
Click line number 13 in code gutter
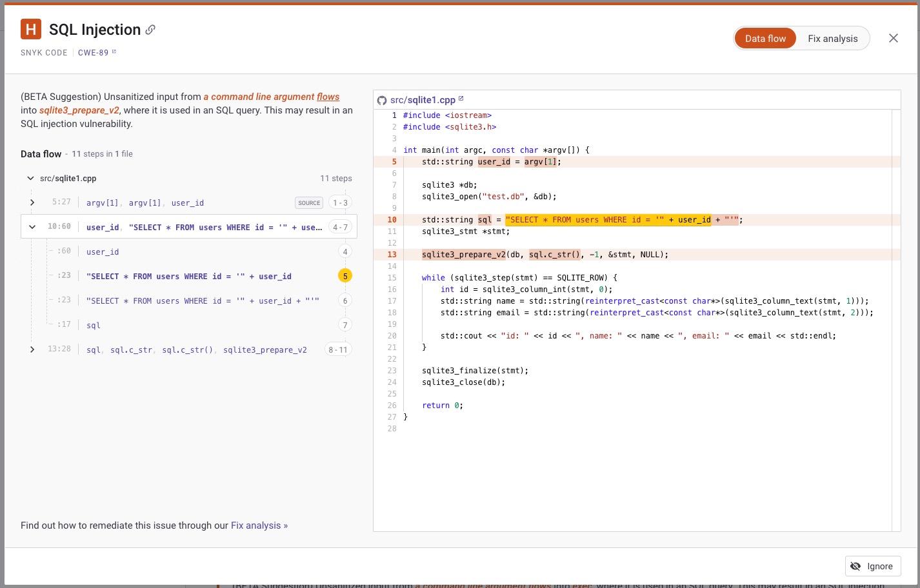click(x=392, y=255)
